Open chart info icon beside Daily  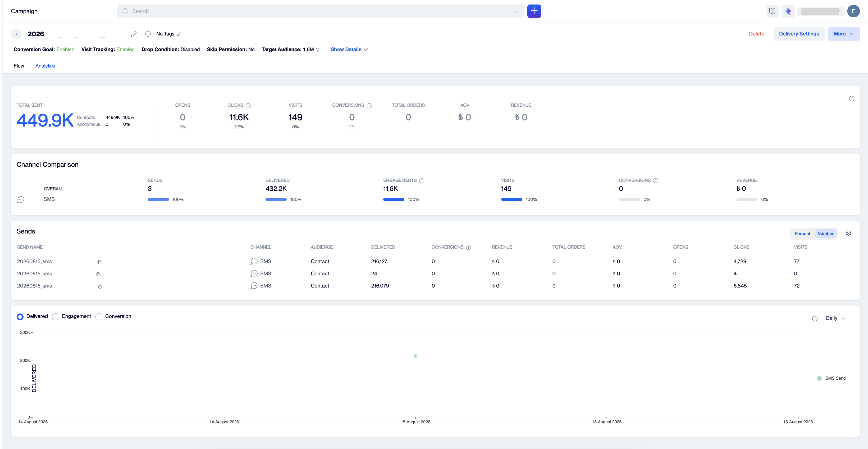[815, 318]
